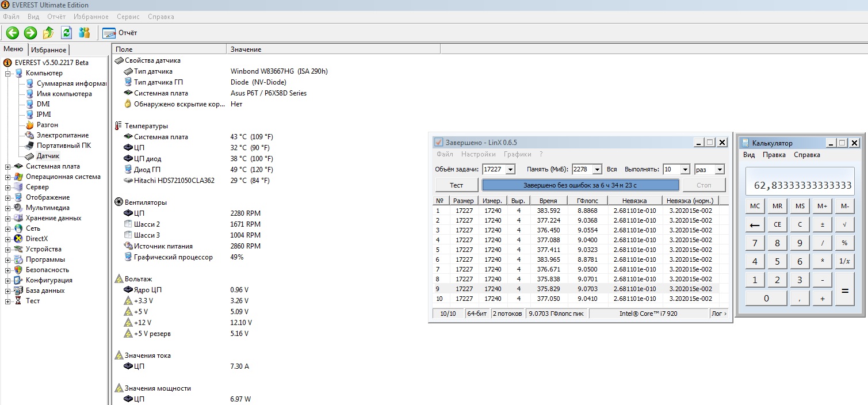The image size is (868, 405).
Task: Start the LinX run with the Тест button
Action: click(457, 185)
